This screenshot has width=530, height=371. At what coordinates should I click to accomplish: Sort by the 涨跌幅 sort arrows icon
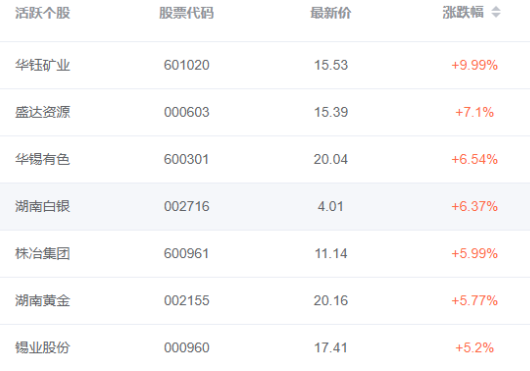tap(496, 12)
